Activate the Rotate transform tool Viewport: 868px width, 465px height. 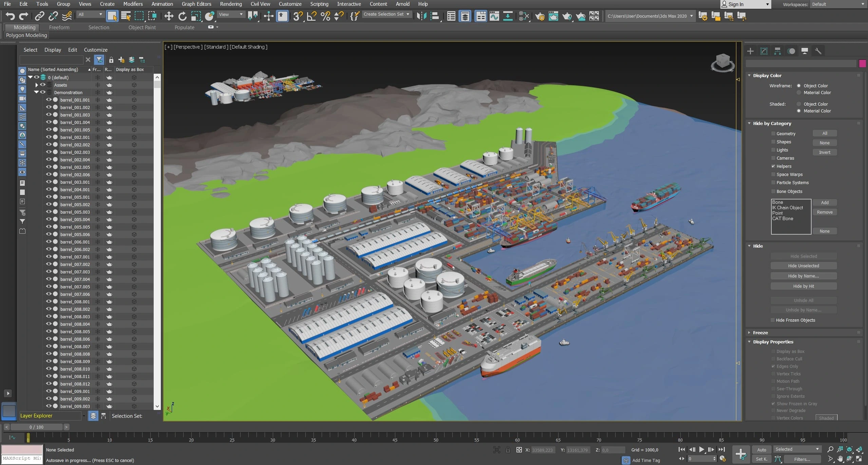182,16
